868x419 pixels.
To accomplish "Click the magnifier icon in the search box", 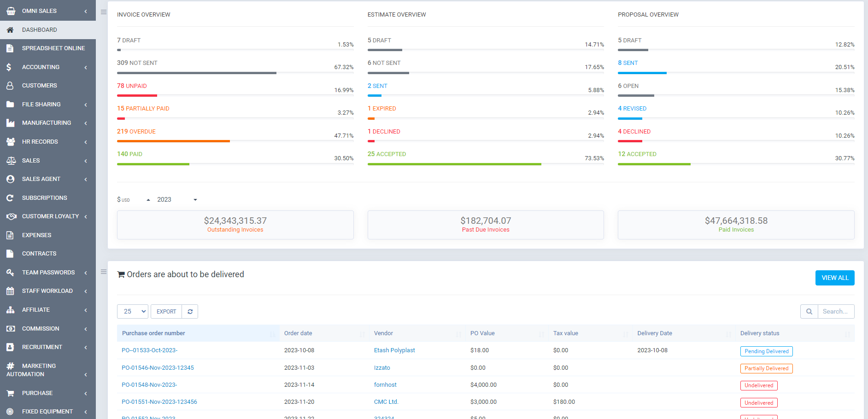I will [x=809, y=312].
